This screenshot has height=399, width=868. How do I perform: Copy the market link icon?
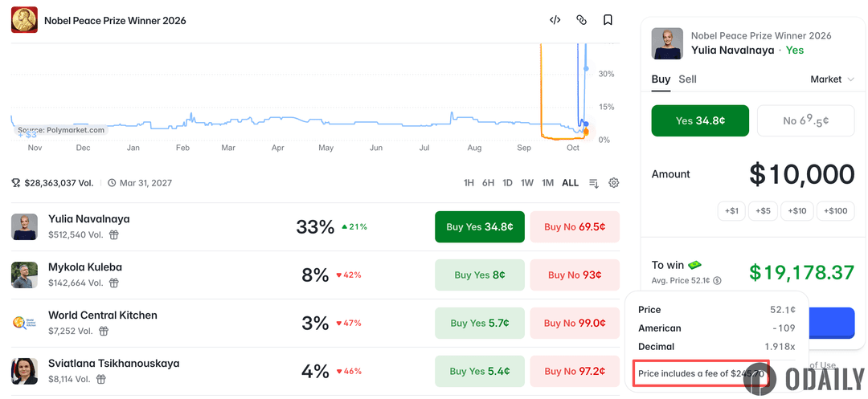point(581,20)
